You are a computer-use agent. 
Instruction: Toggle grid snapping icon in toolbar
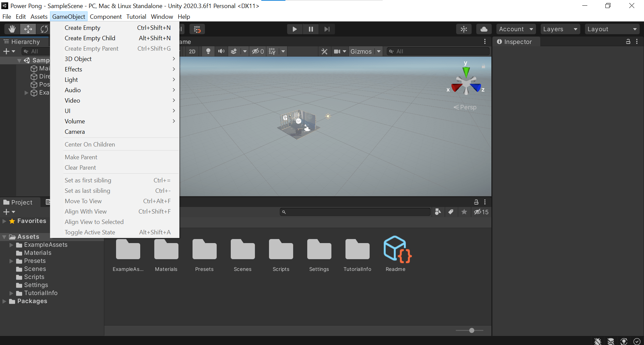click(x=197, y=29)
